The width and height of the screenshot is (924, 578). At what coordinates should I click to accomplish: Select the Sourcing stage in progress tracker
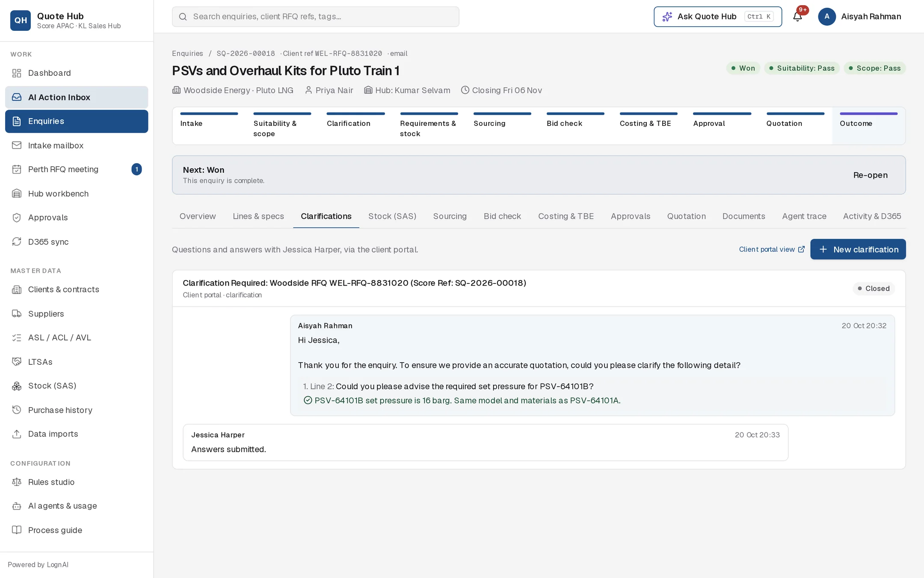pos(502,126)
